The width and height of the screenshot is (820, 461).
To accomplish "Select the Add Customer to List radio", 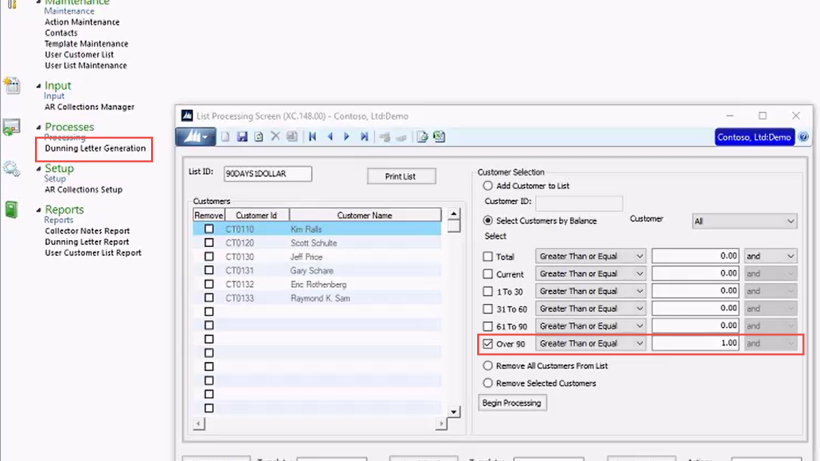I will tap(488, 186).
